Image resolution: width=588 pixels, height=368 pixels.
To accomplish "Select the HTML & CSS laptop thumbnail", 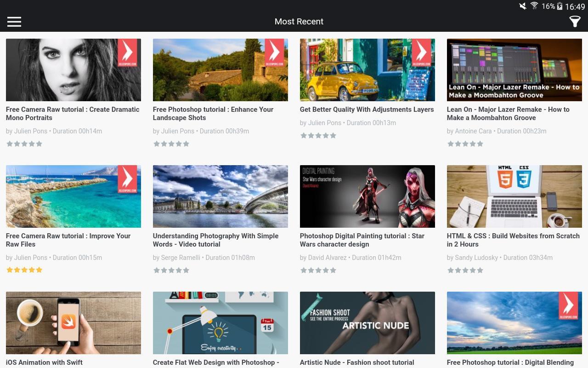I will (514, 196).
